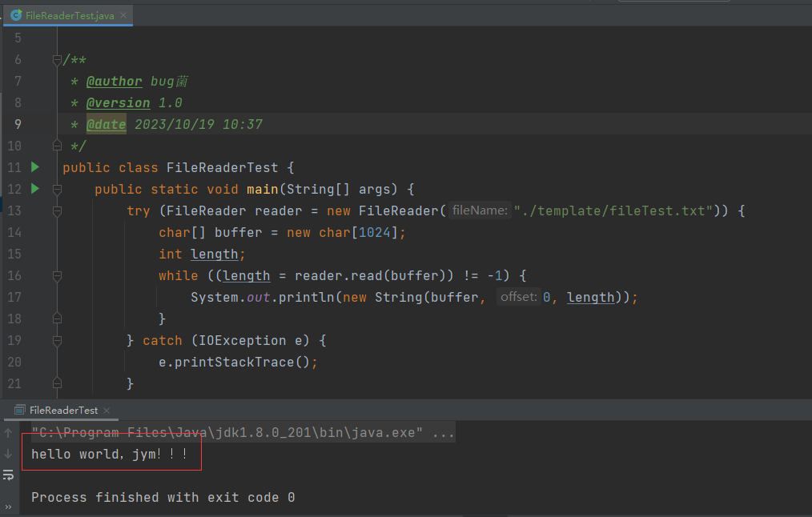812x517 pixels.
Task: Collapse the try block fold at line 13
Action: coord(58,211)
